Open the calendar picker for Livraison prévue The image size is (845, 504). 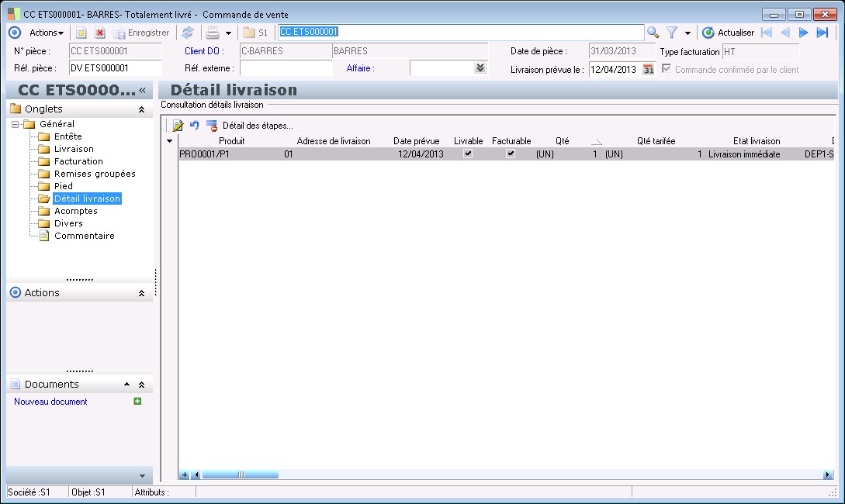coord(649,70)
